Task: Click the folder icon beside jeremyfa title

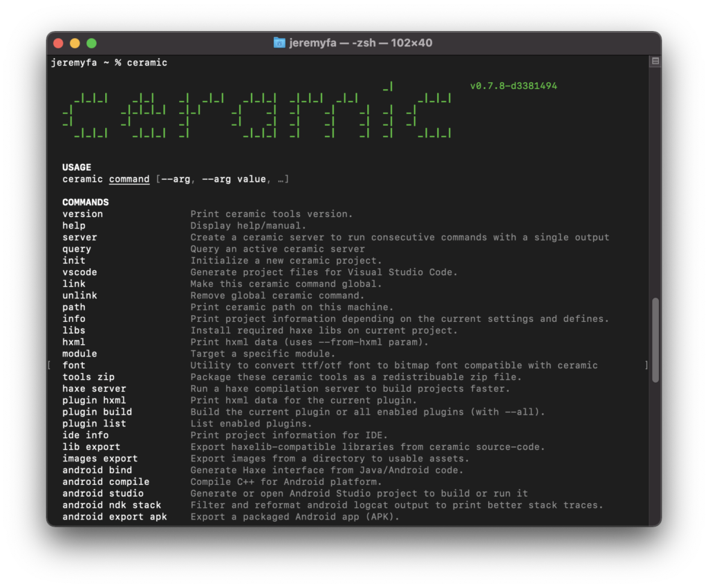Action: pyautogui.click(x=279, y=43)
